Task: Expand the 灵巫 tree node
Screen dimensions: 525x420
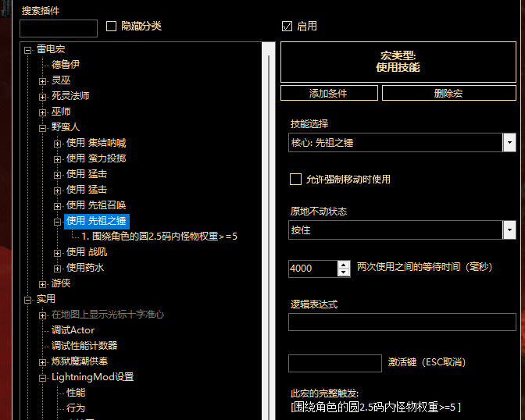Action: click(x=43, y=80)
